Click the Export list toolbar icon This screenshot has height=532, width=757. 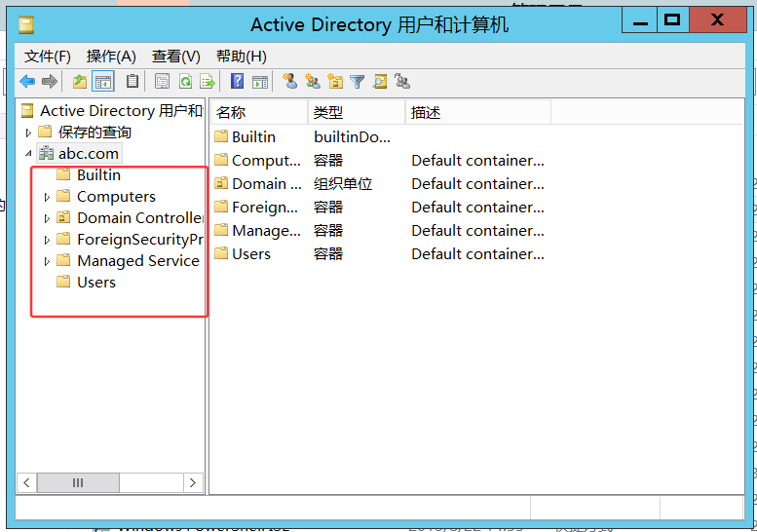[x=208, y=81]
